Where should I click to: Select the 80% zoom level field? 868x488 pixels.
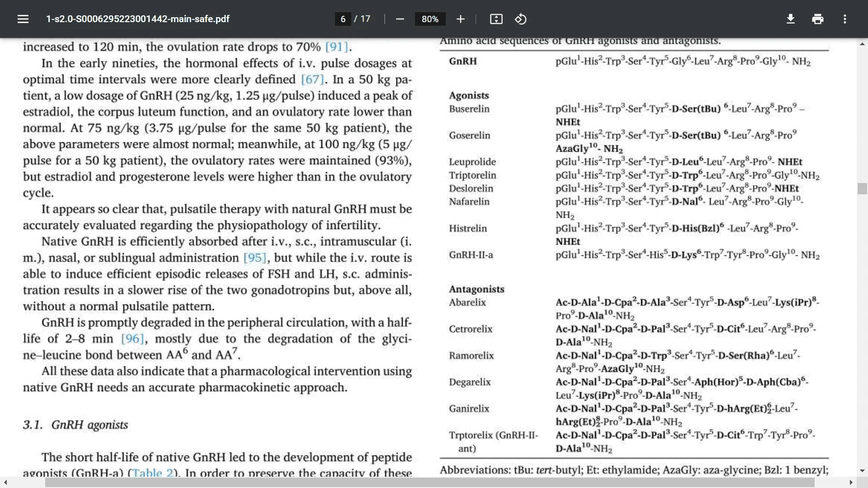coord(430,19)
